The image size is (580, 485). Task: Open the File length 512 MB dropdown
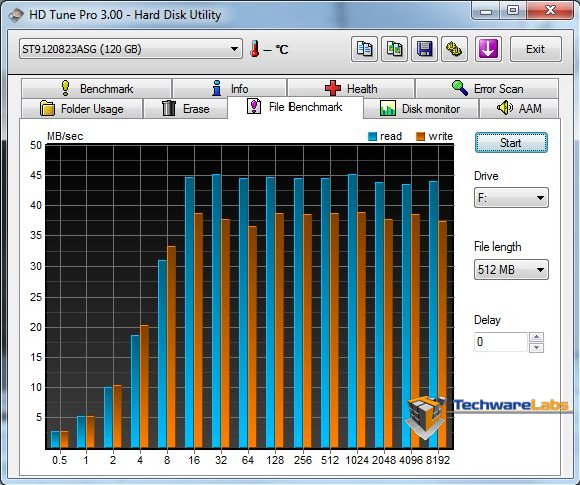click(x=511, y=269)
